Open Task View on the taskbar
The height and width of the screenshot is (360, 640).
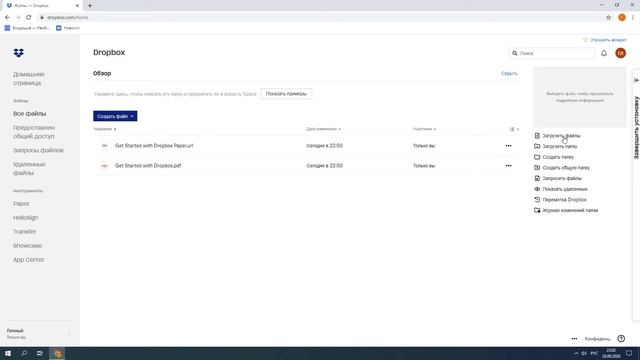point(40,353)
